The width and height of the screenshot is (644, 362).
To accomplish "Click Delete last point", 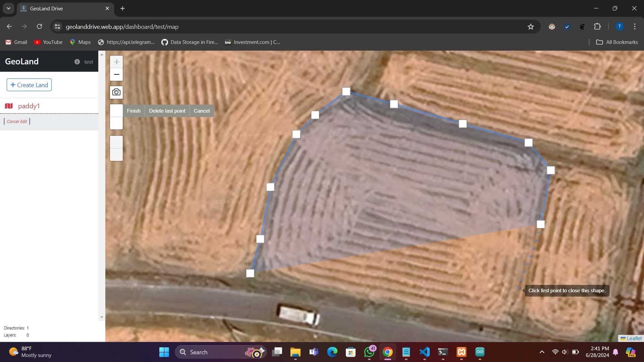I will pos(167,111).
